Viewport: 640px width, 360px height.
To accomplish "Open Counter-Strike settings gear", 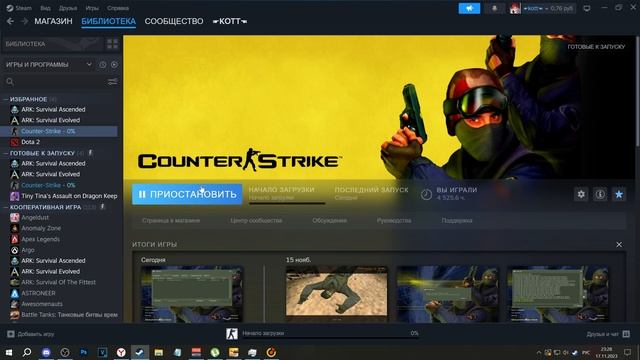I will click(x=581, y=194).
